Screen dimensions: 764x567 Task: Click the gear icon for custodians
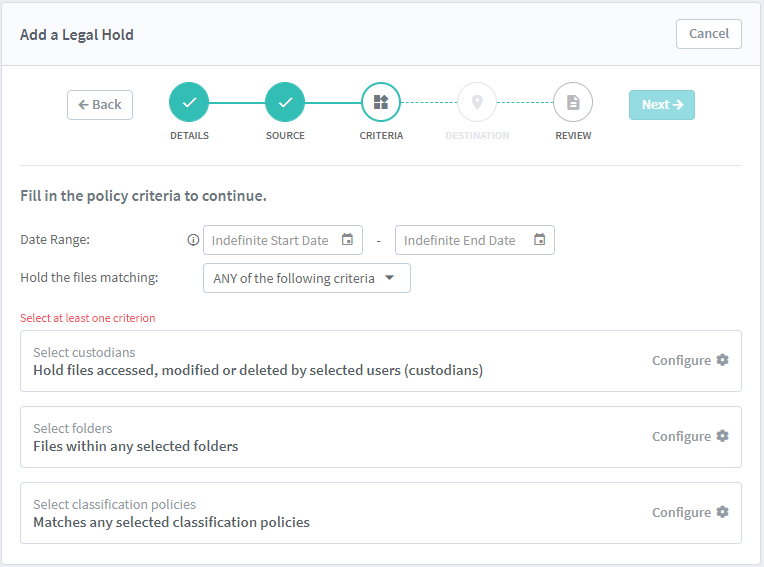[723, 360]
